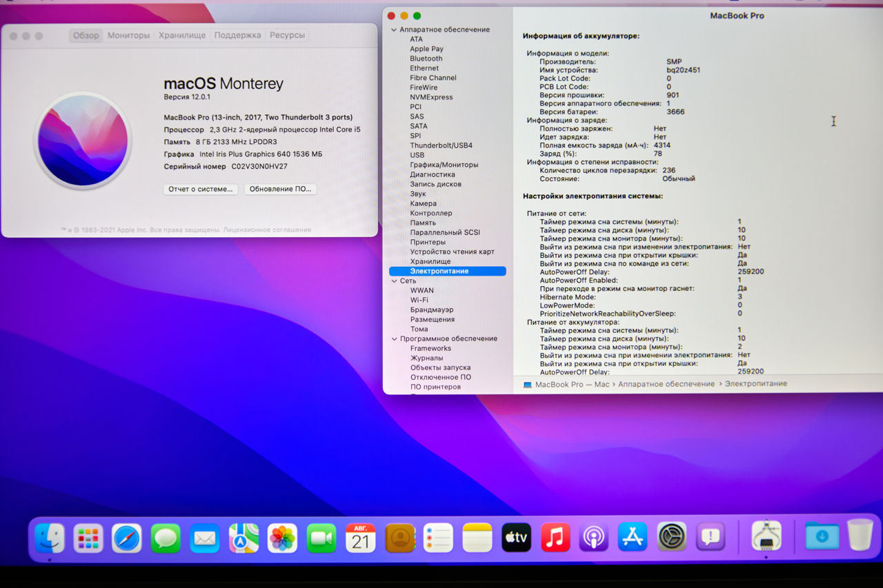This screenshot has width=883, height=588.
Task: Open Photos app in Dock
Action: 282,538
